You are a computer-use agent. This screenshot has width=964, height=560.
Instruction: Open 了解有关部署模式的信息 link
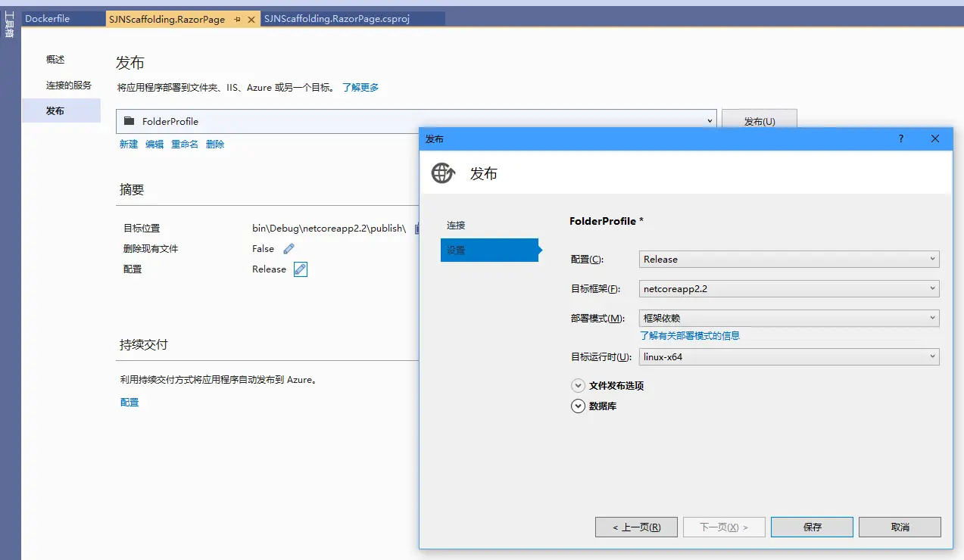point(690,335)
